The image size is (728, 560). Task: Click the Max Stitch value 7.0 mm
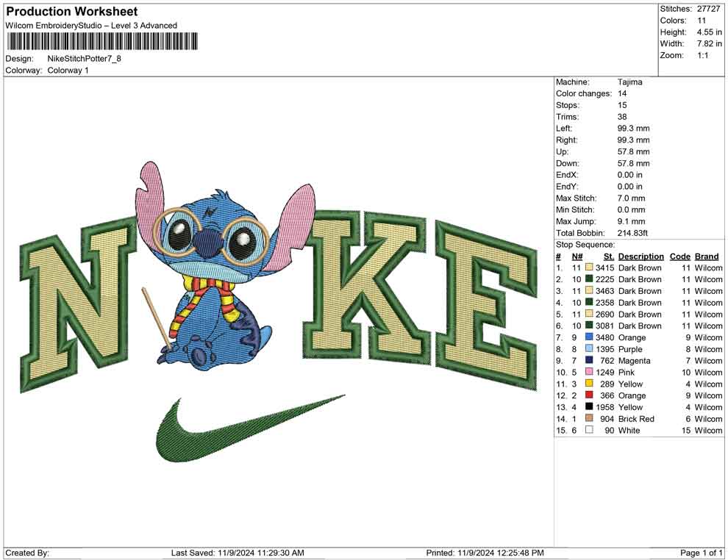pos(631,198)
